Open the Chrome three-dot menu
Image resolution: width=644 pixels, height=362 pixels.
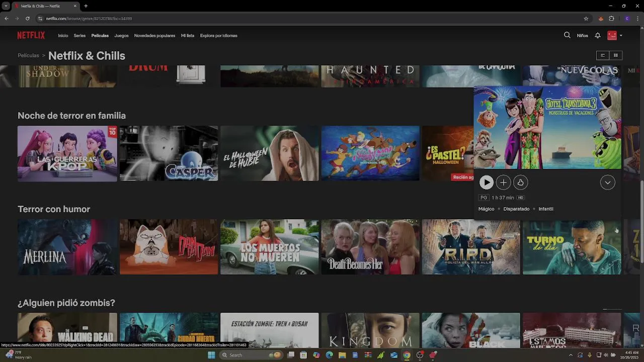coord(637,19)
